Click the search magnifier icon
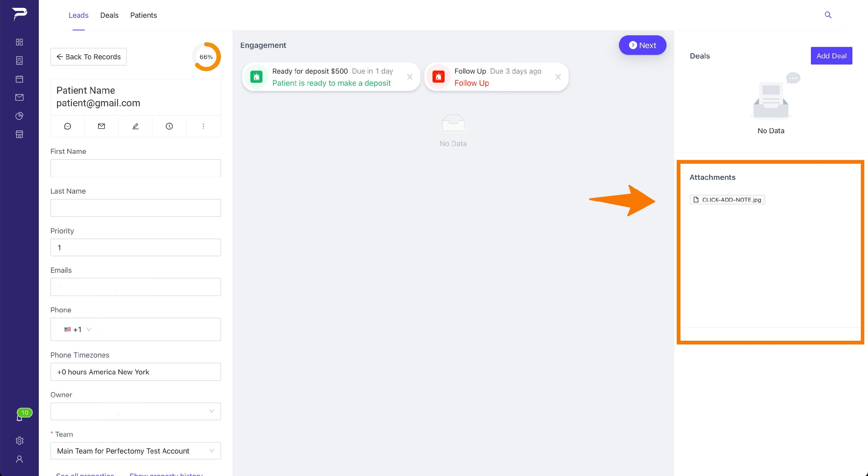 point(828,15)
